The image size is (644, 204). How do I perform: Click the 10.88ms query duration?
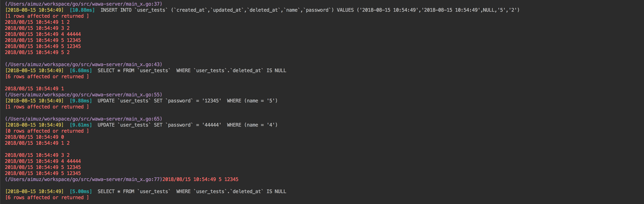pos(82,10)
